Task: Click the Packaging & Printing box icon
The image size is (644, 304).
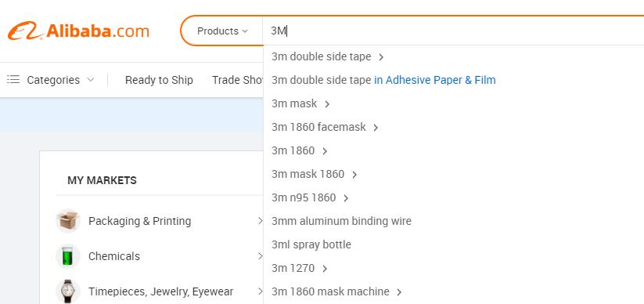Action: click(68, 220)
